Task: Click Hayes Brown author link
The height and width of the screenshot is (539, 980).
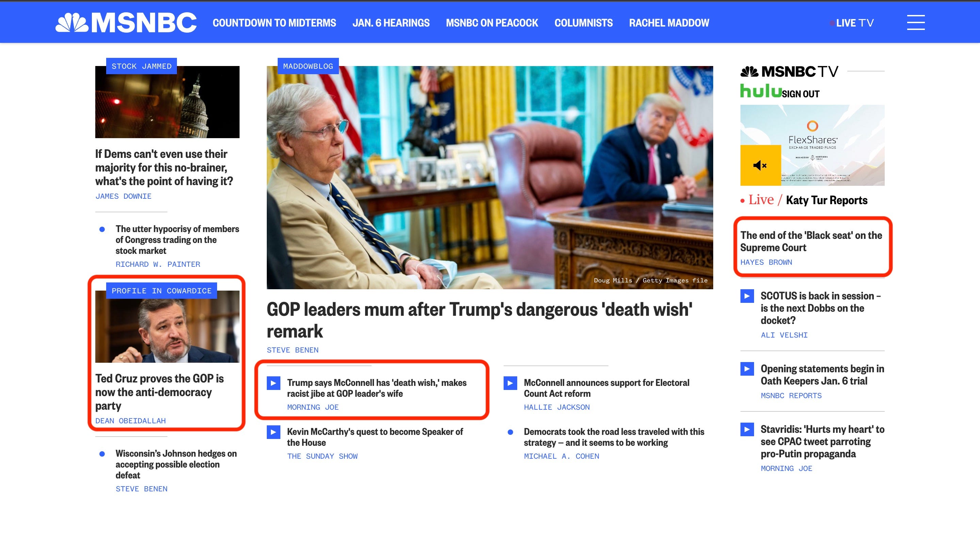Action: pyautogui.click(x=766, y=262)
